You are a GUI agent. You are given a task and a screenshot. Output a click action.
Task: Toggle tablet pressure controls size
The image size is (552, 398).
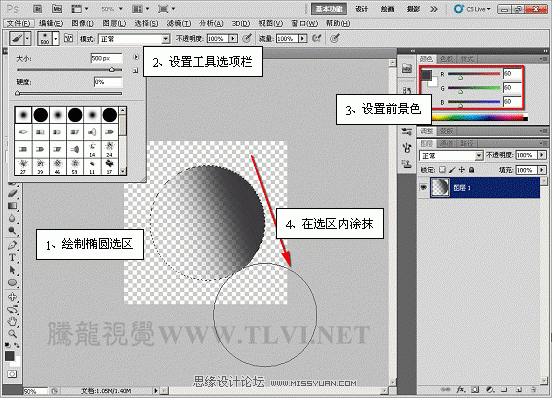[334, 38]
